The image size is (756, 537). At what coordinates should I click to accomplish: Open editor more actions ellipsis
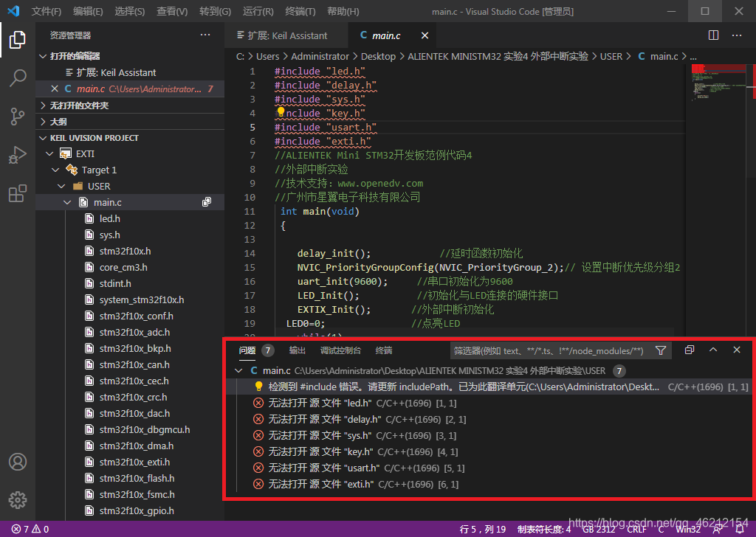coord(737,35)
